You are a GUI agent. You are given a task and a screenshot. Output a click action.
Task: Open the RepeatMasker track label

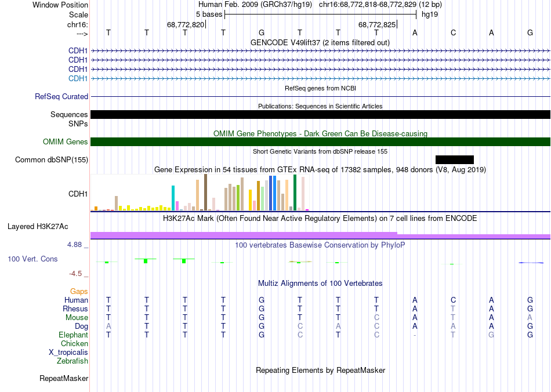tap(64, 379)
